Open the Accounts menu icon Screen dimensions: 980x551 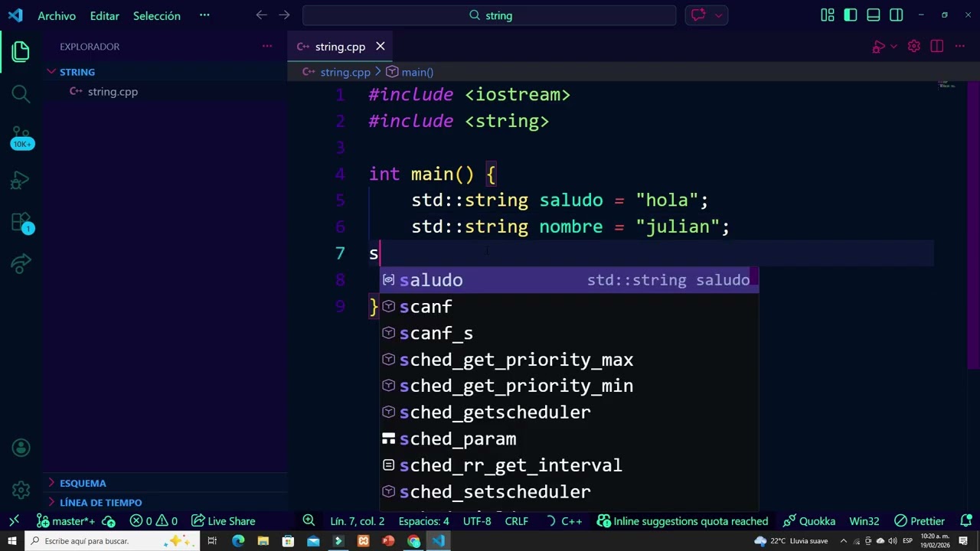pyautogui.click(x=21, y=448)
